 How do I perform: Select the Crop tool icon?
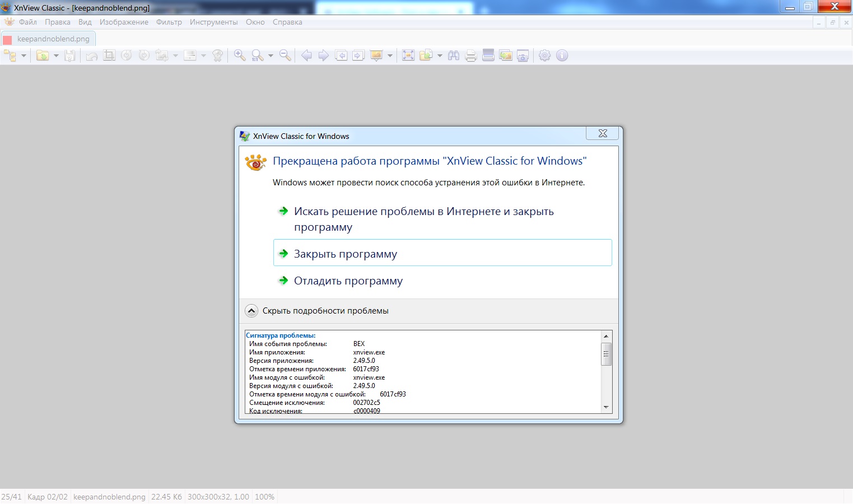(x=109, y=55)
